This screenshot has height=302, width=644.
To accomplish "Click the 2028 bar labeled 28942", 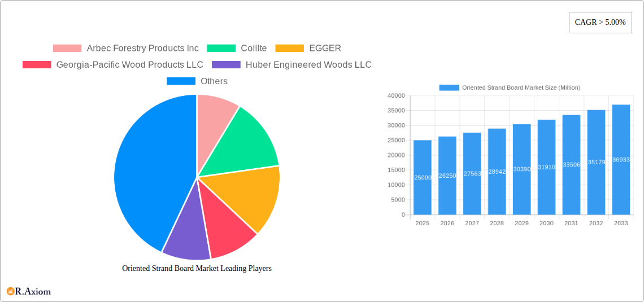I will [x=497, y=172].
